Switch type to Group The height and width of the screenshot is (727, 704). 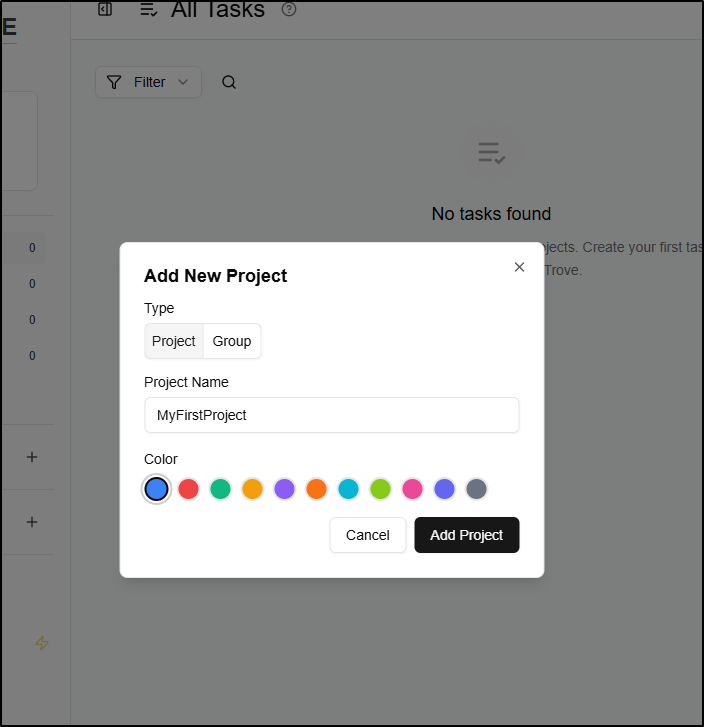click(232, 341)
